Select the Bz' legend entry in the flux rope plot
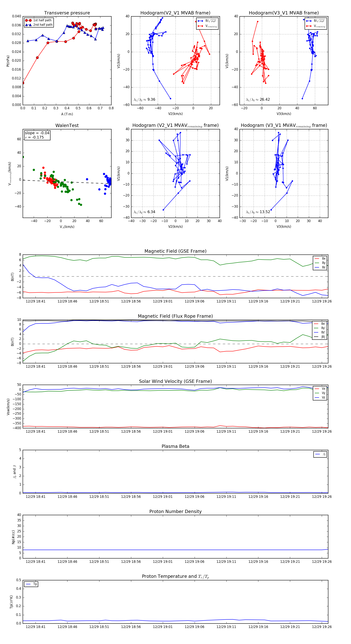Image resolution: width=351 pixels, height=644 pixels. pyautogui.click(x=320, y=332)
